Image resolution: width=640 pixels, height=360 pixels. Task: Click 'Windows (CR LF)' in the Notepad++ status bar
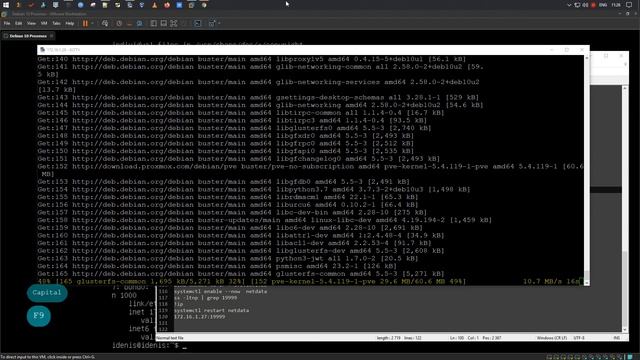[x=551, y=338]
